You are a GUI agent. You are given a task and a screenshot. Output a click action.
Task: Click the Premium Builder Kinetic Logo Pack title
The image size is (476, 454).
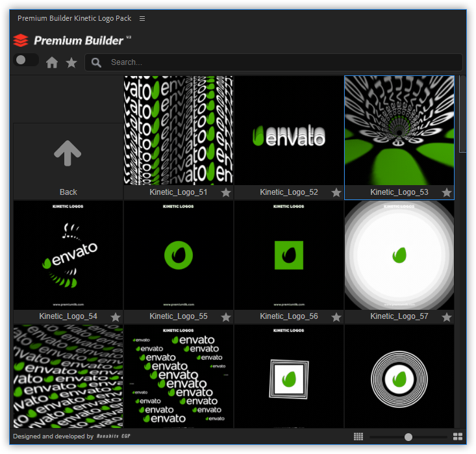pyautogui.click(x=75, y=19)
